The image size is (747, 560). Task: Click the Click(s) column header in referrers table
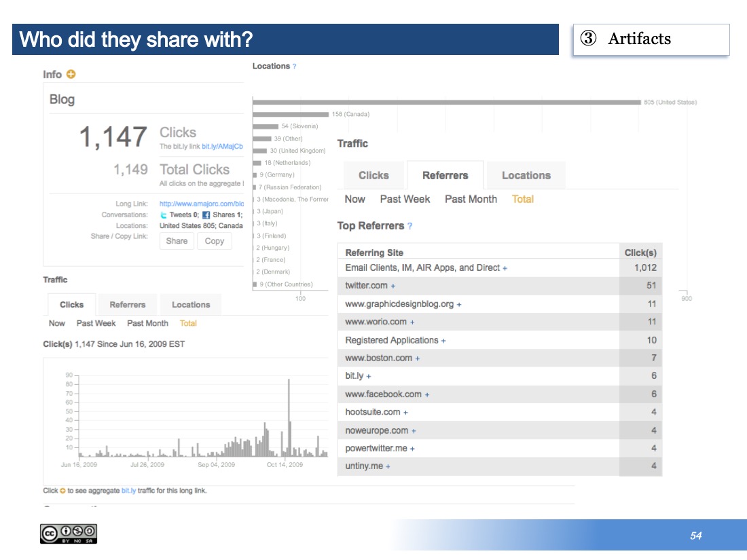pos(640,253)
